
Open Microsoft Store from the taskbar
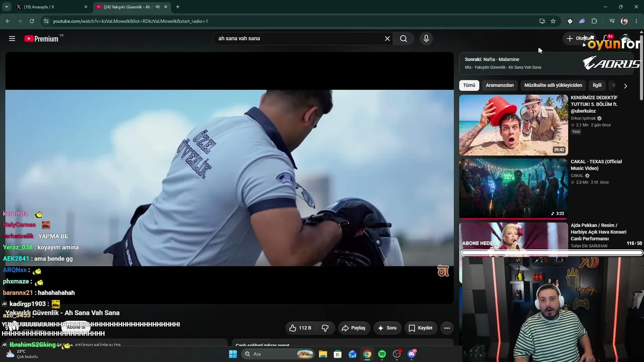[338, 354]
